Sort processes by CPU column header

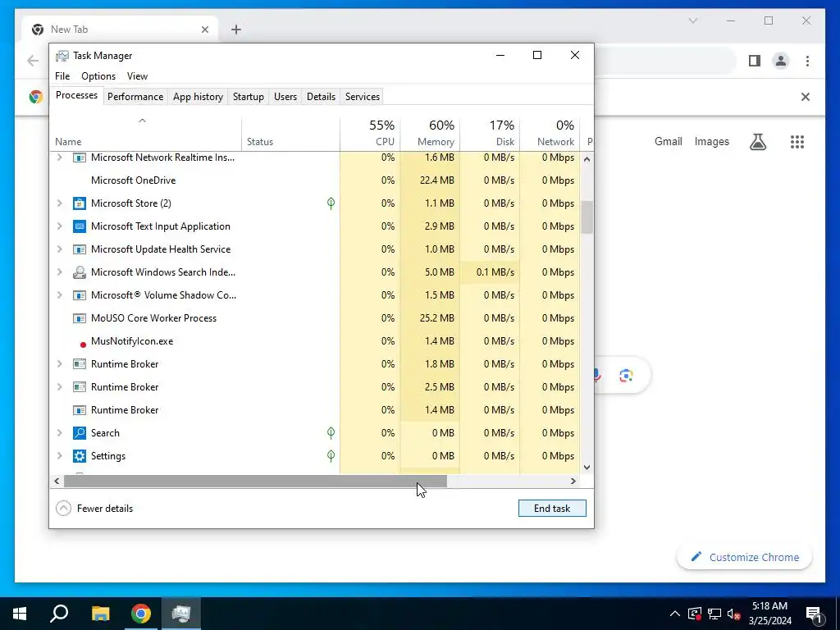(370, 134)
